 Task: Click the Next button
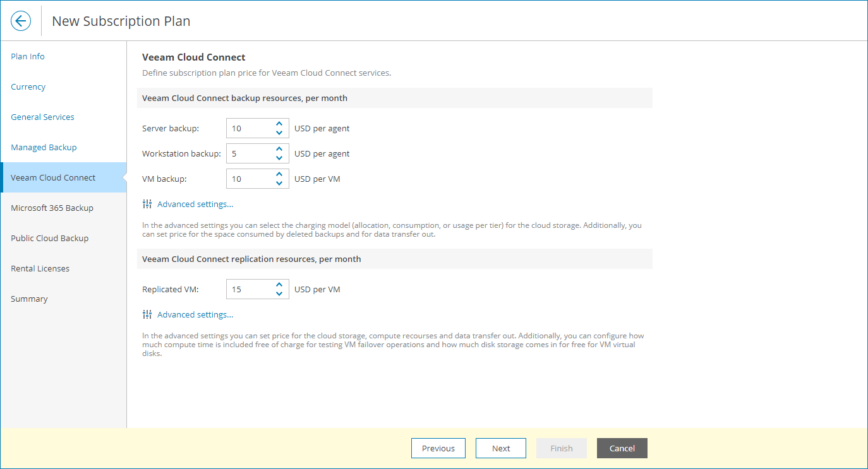[501, 448]
